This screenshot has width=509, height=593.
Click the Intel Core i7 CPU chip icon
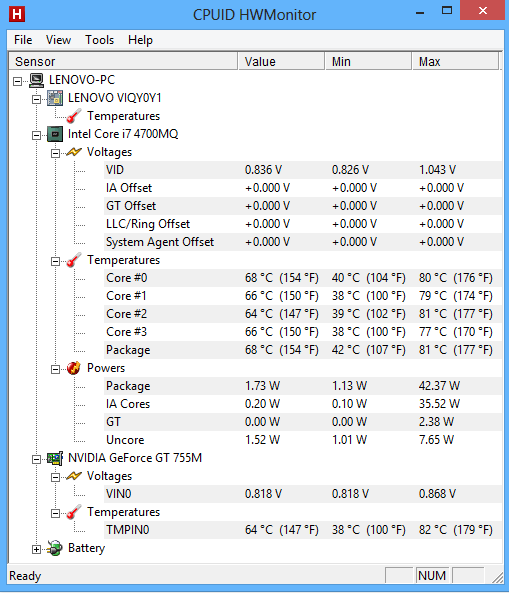pyautogui.click(x=55, y=134)
